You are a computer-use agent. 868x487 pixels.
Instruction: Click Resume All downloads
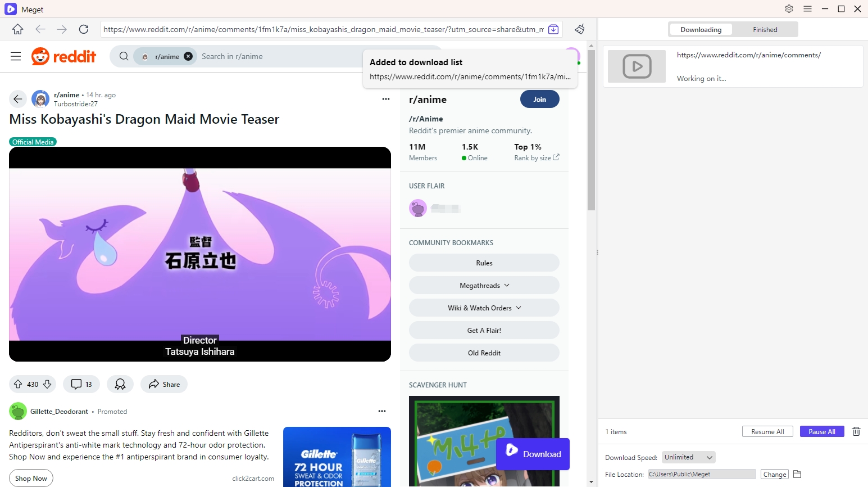click(x=767, y=431)
